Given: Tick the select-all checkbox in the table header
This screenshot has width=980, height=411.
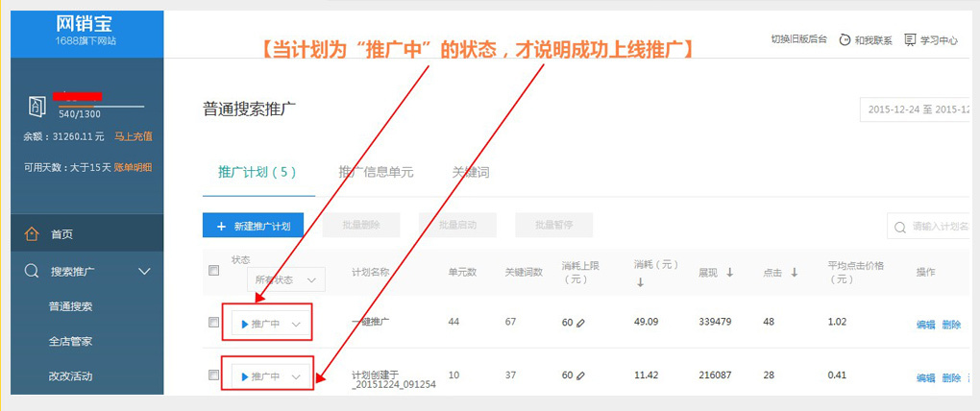Looking at the screenshot, I should point(214,271).
